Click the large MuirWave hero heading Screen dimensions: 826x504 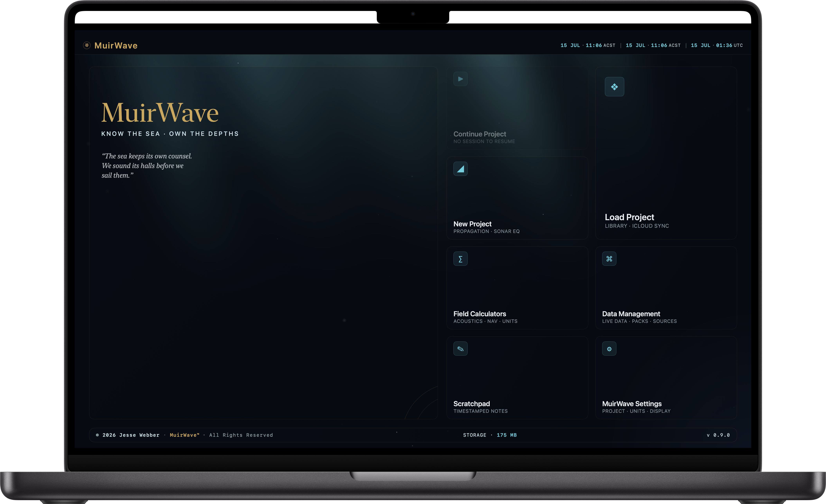[x=160, y=113]
